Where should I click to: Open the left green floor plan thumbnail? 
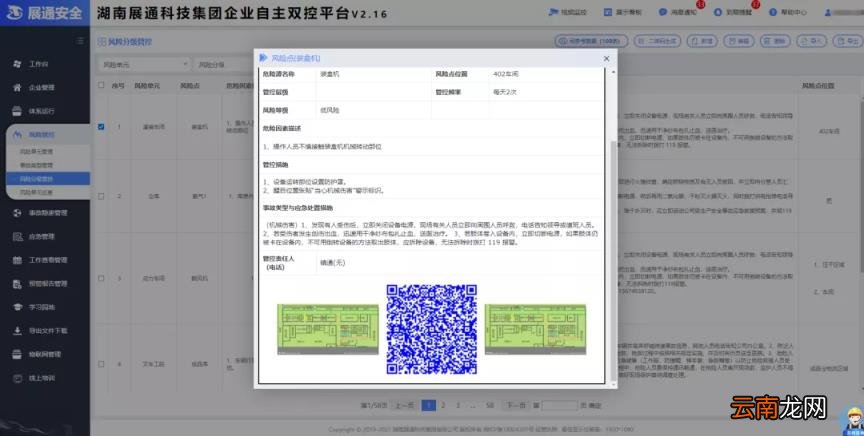(x=328, y=329)
